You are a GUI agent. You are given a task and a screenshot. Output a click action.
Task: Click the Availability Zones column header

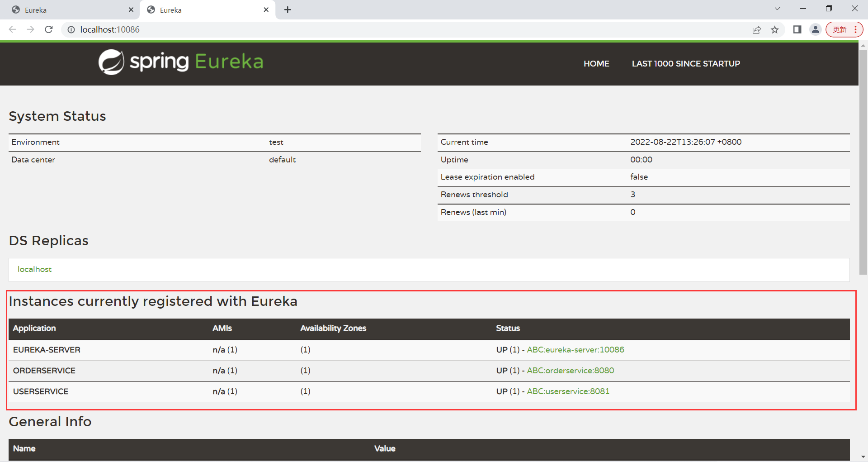click(333, 329)
